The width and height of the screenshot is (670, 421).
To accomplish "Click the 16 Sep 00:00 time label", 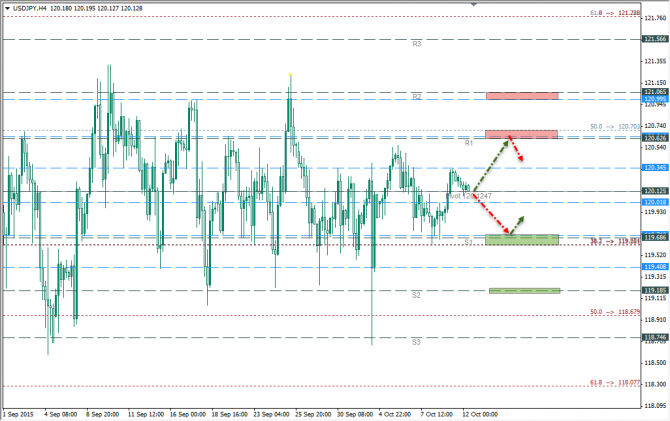I will click(188, 414).
